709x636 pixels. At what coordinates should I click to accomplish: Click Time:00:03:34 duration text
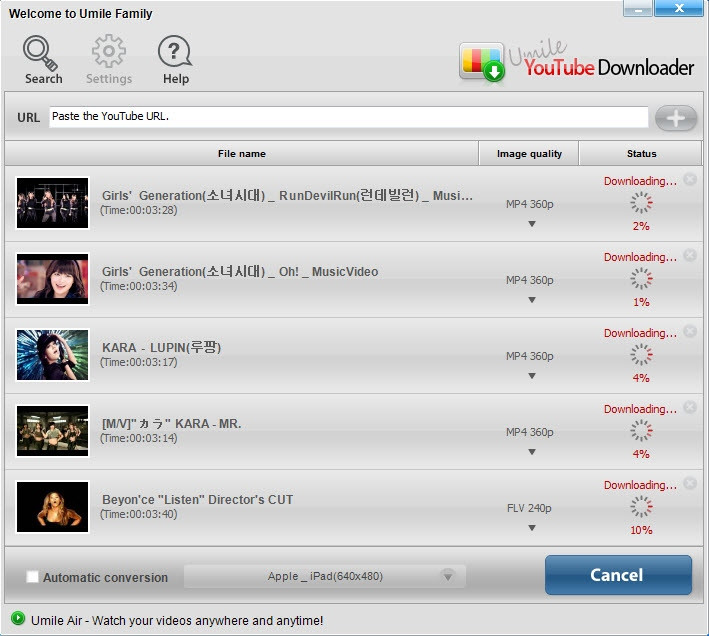[139, 286]
